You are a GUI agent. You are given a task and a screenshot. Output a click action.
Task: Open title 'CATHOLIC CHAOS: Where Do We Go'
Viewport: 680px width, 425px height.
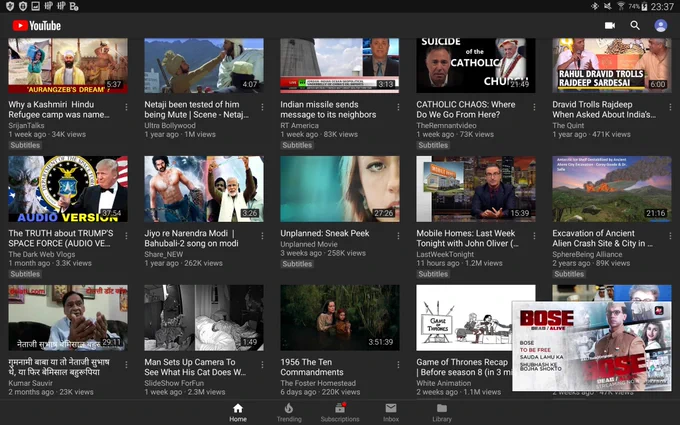pyautogui.click(x=466, y=109)
